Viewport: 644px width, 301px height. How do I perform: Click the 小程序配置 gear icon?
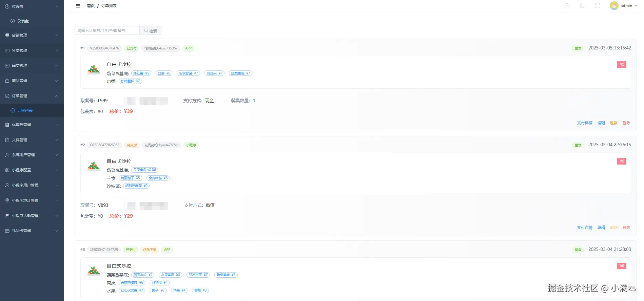7,170
